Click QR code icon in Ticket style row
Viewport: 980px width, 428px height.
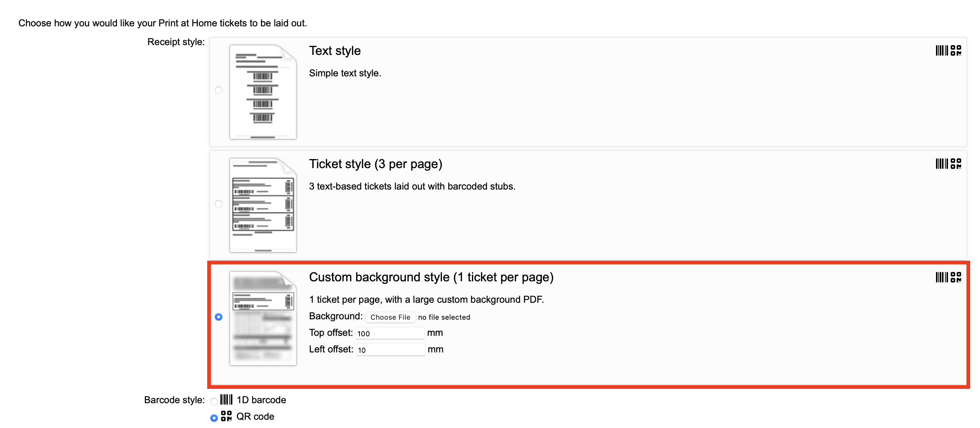click(956, 164)
